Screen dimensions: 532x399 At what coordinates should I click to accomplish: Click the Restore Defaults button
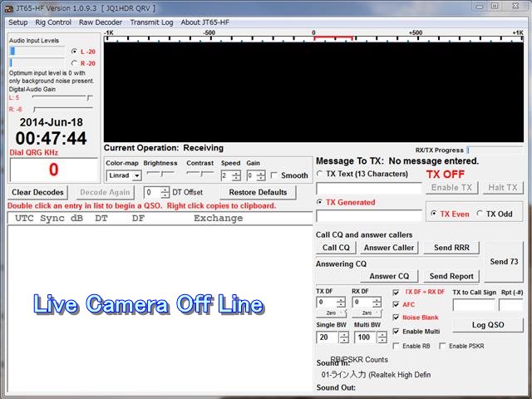(x=258, y=192)
